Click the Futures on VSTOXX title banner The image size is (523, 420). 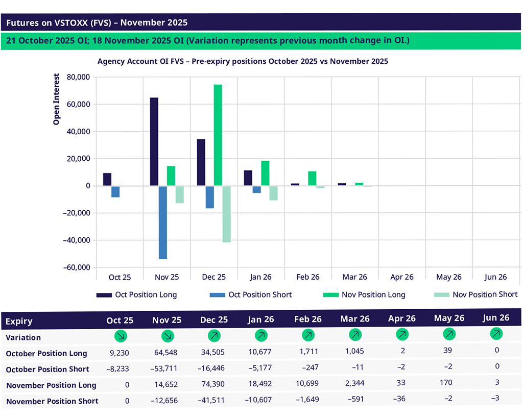point(97,22)
